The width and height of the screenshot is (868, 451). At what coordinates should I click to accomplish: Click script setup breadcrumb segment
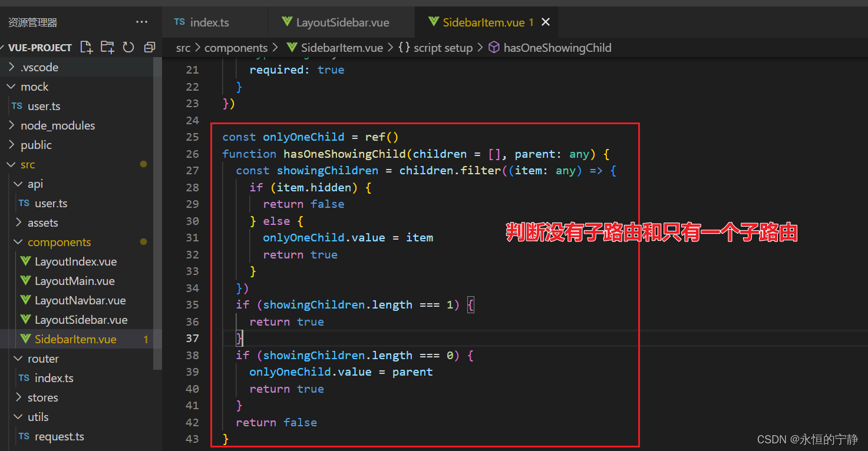tap(443, 48)
